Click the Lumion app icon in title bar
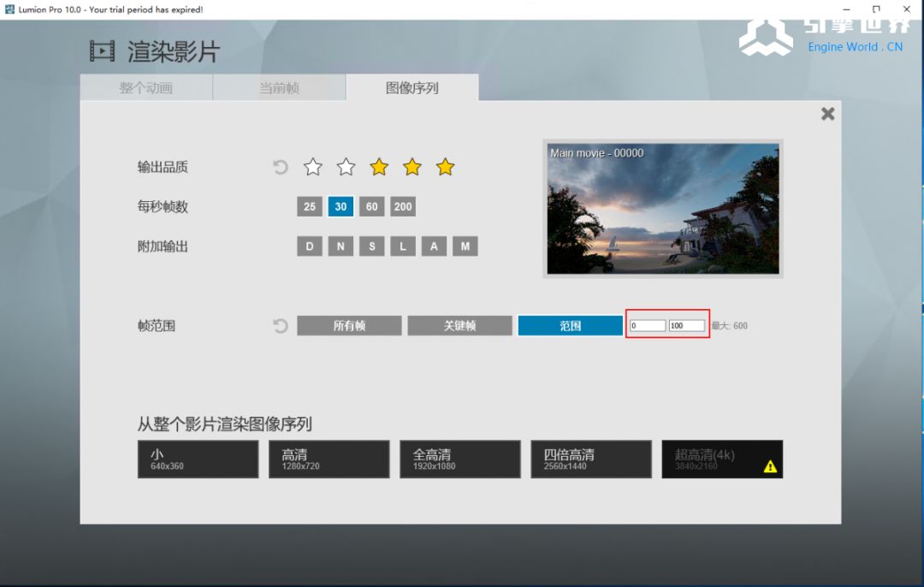The image size is (924, 587). (9, 9)
